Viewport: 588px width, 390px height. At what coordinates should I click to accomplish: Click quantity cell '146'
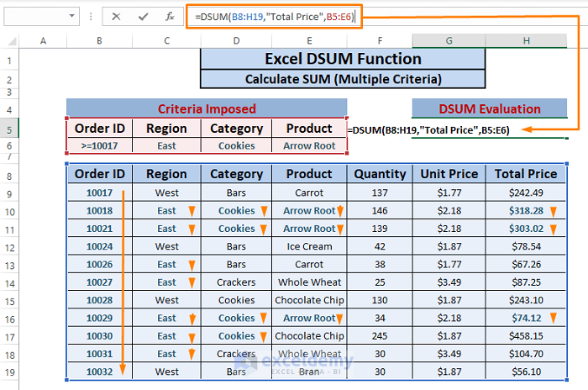pos(380,211)
